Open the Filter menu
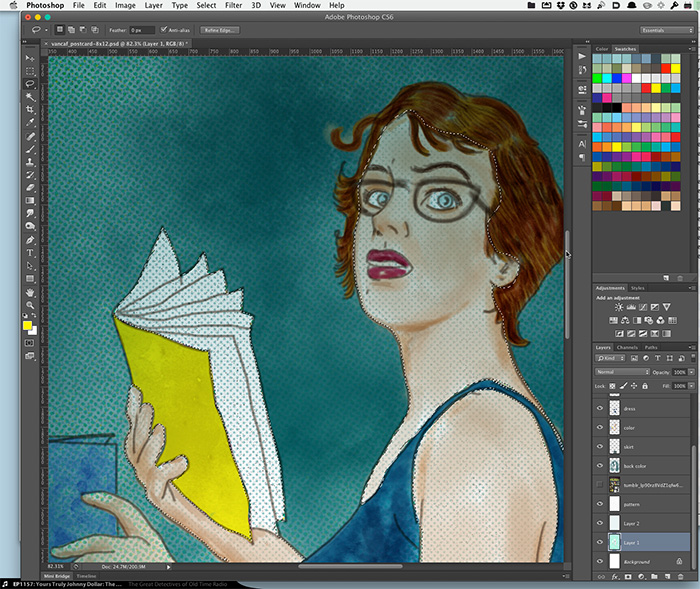Image resolution: width=700 pixels, height=589 pixels. (x=233, y=5)
